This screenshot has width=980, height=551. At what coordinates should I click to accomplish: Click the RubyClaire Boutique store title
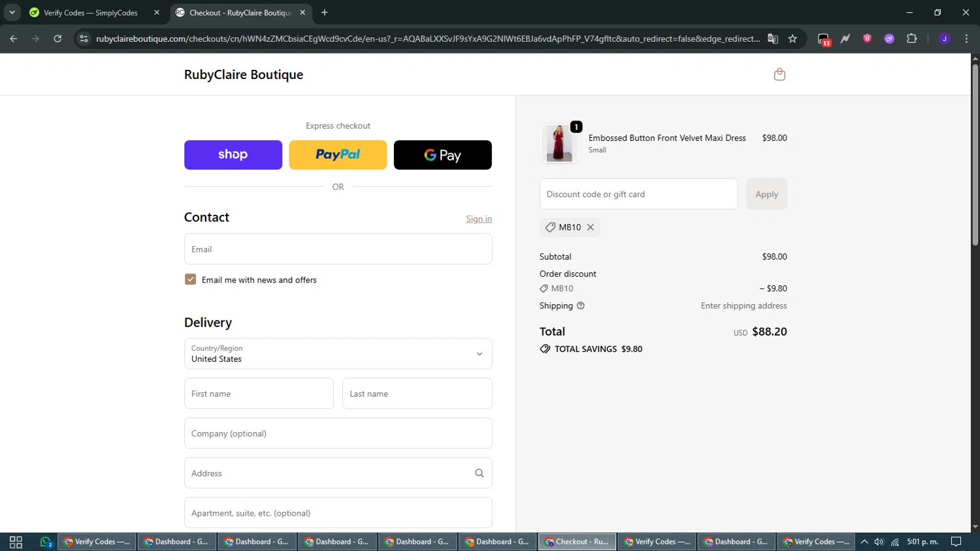[x=244, y=74]
